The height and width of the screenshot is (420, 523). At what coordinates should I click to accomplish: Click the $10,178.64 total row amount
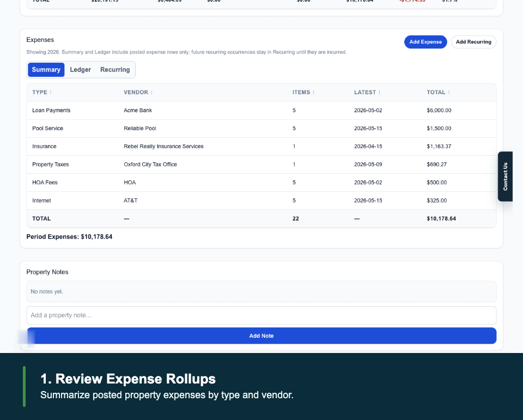pos(441,218)
